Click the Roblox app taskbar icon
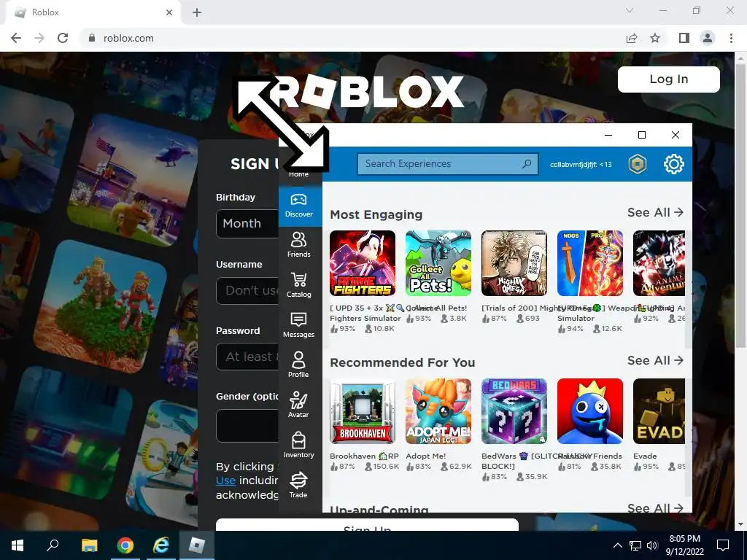The image size is (747, 560). click(x=197, y=545)
